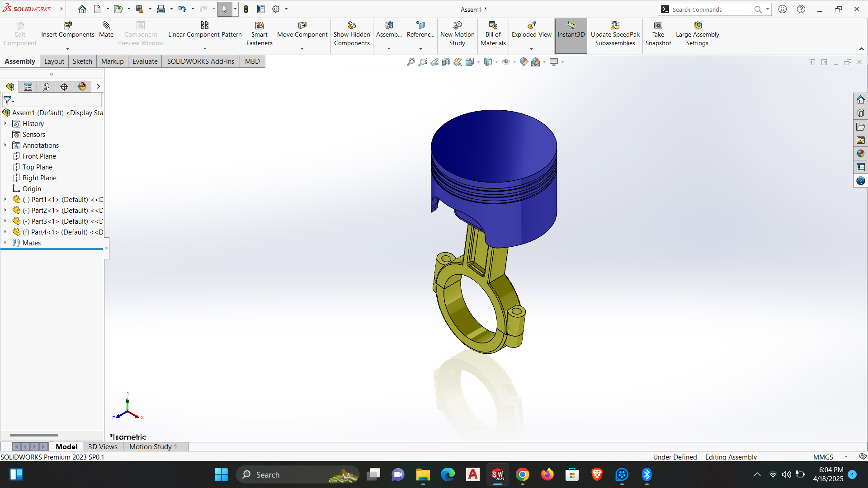Image resolution: width=868 pixels, height=488 pixels.
Task: Expand the Mates folder in tree
Action: 5,243
